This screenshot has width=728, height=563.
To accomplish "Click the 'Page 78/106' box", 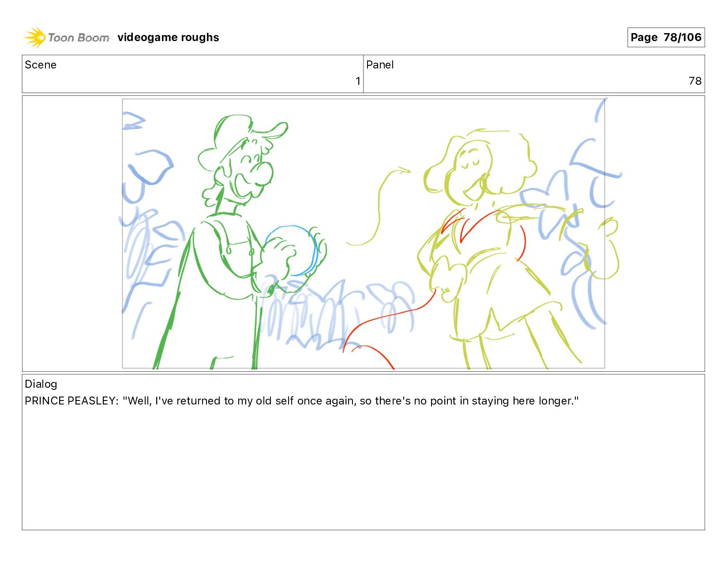I will (666, 37).
